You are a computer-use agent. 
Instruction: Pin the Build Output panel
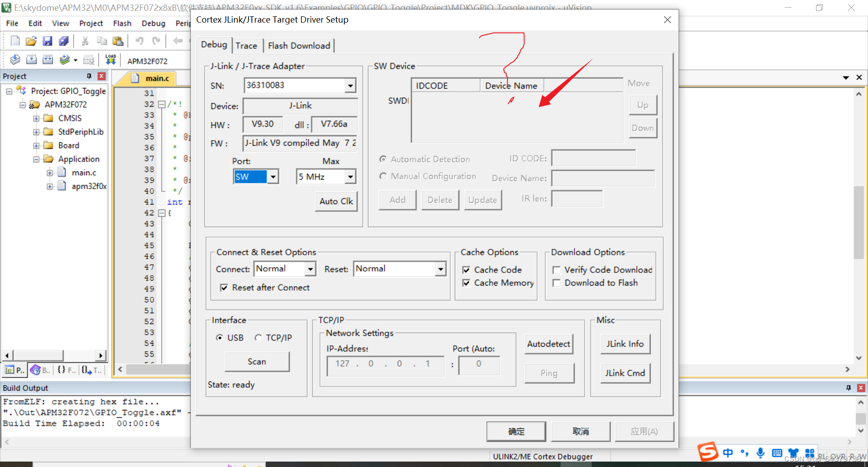pyautogui.click(x=849, y=388)
